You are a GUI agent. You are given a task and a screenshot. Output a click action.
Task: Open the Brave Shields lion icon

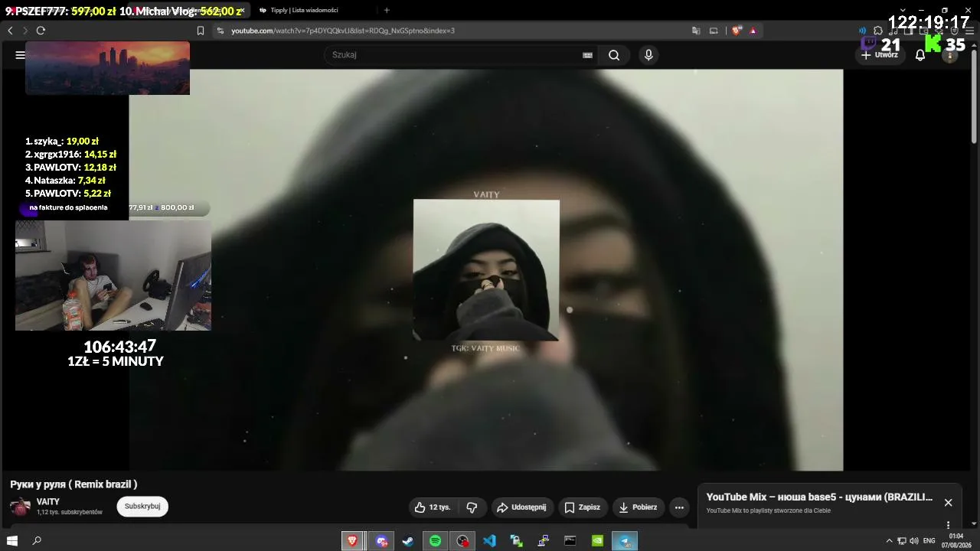(x=737, y=31)
